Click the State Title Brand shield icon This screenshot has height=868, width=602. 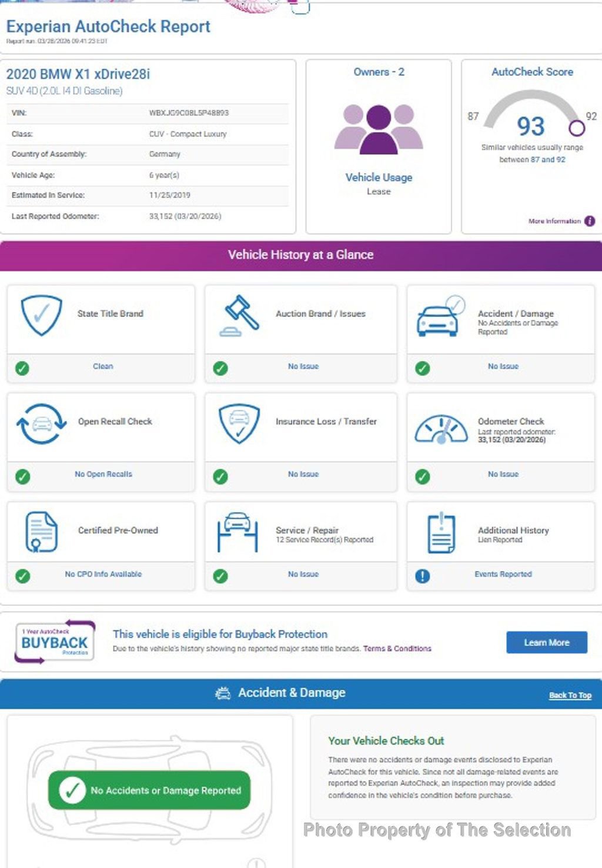coord(41,315)
